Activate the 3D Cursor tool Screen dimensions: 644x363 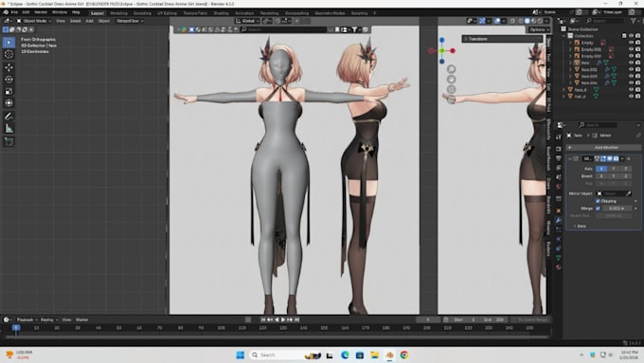point(9,54)
